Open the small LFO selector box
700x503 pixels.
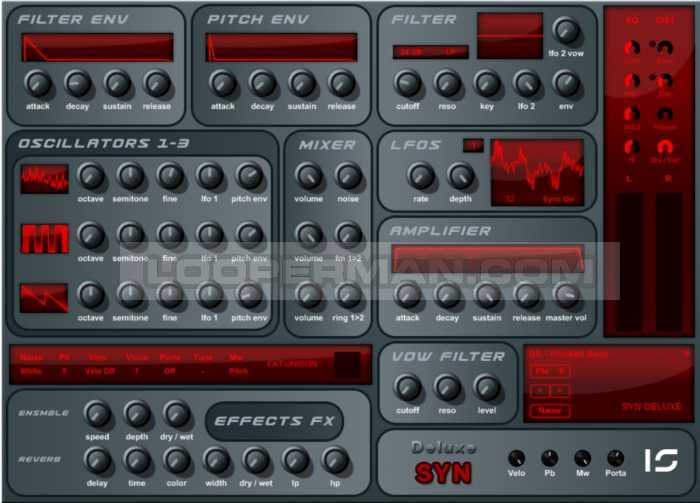pyautogui.click(x=473, y=145)
